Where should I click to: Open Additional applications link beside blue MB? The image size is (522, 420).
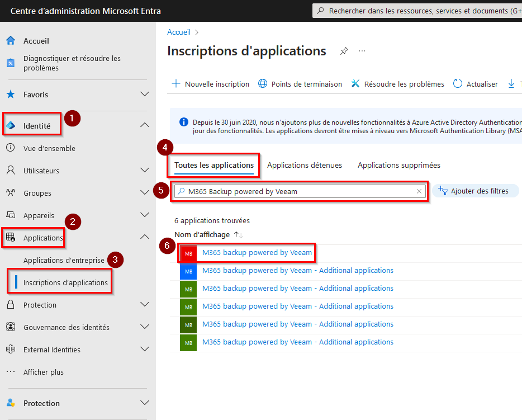(x=298, y=271)
